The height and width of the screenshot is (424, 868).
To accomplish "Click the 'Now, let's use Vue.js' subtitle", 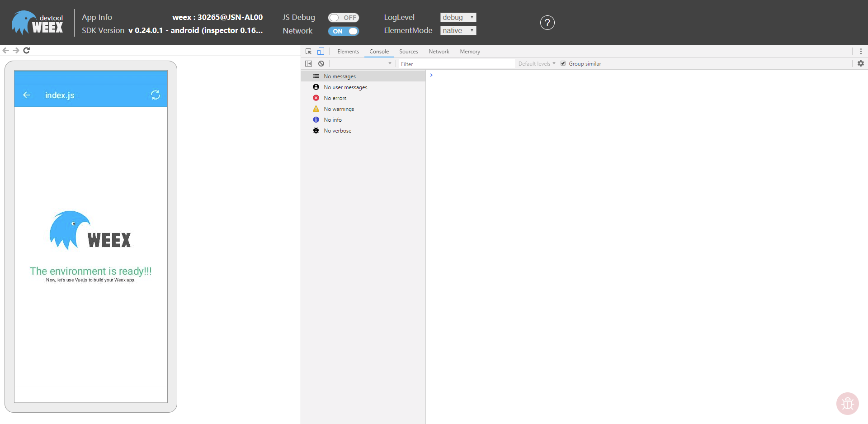I will 90,280.
